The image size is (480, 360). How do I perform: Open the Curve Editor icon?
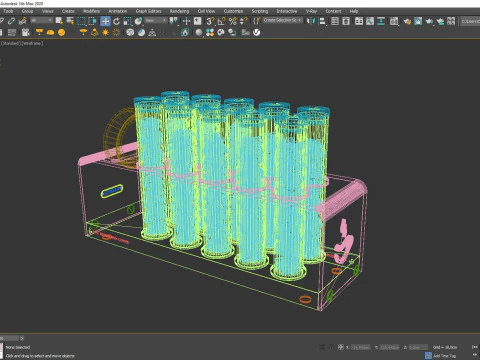pyautogui.click(x=370, y=21)
